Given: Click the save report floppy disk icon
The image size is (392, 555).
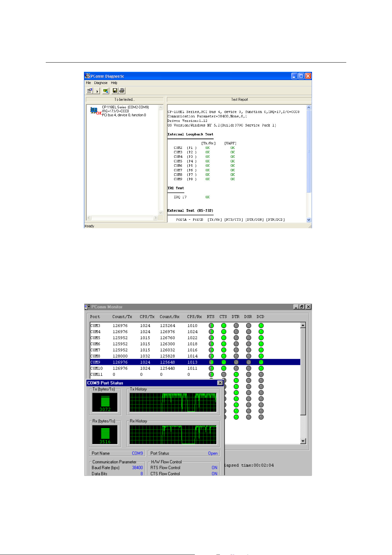Looking at the screenshot, I should click(115, 91).
